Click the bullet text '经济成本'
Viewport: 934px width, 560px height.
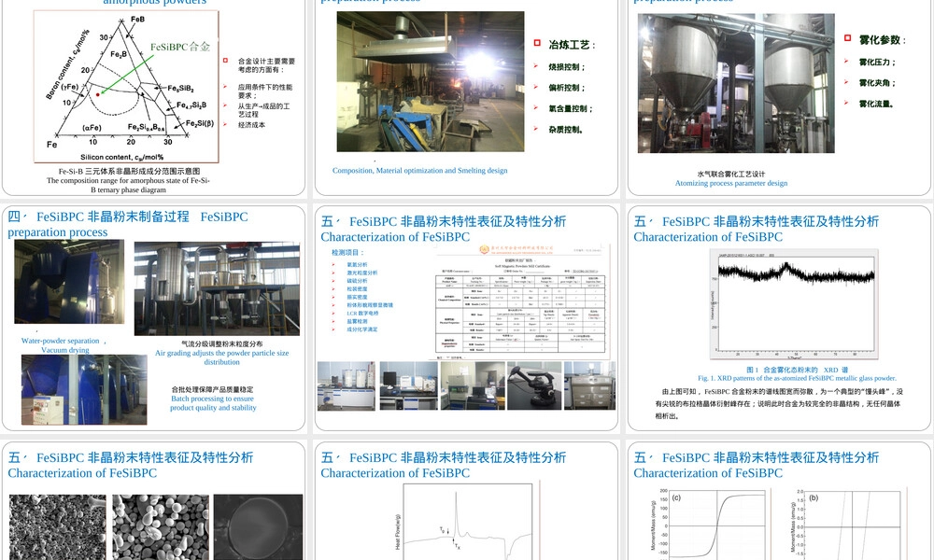pyautogui.click(x=251, y=125)
